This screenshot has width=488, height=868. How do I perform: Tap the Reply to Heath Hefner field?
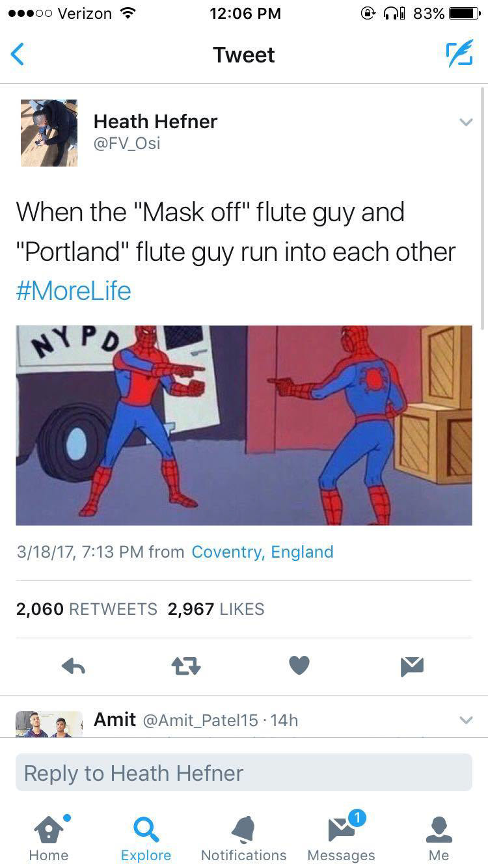(x=244, y=772)
